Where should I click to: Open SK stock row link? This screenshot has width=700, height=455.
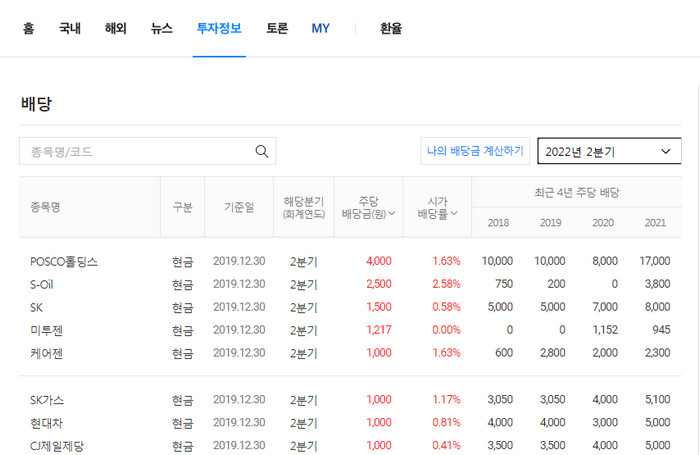pyautogui.click(x=36, y=308)
